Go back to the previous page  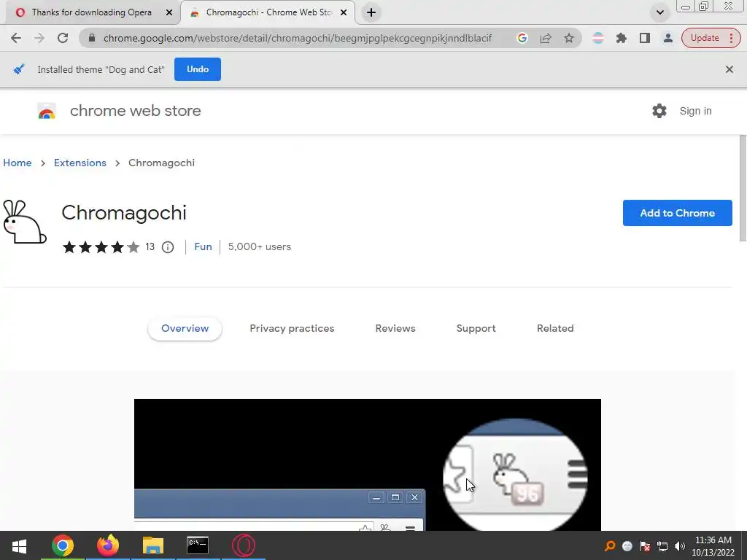[16, 38]
